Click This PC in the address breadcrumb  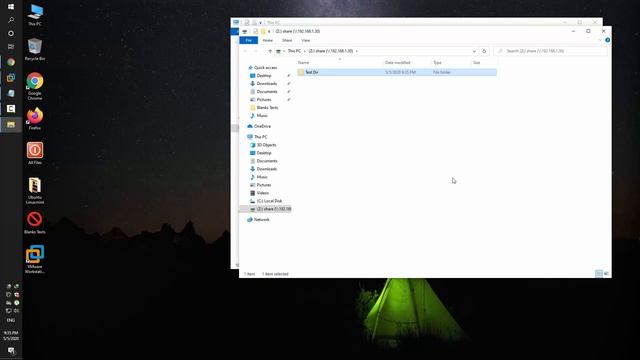coord(294,51)
